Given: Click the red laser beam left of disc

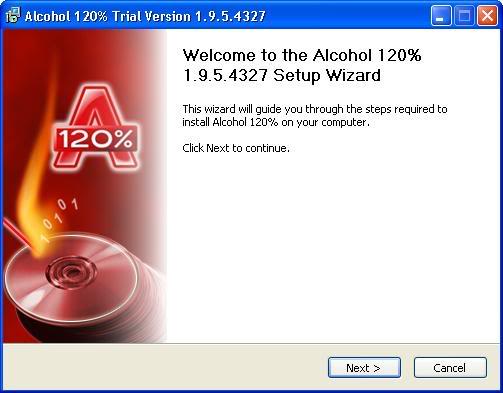Looking at the screenshot, I should coord(18,233).
